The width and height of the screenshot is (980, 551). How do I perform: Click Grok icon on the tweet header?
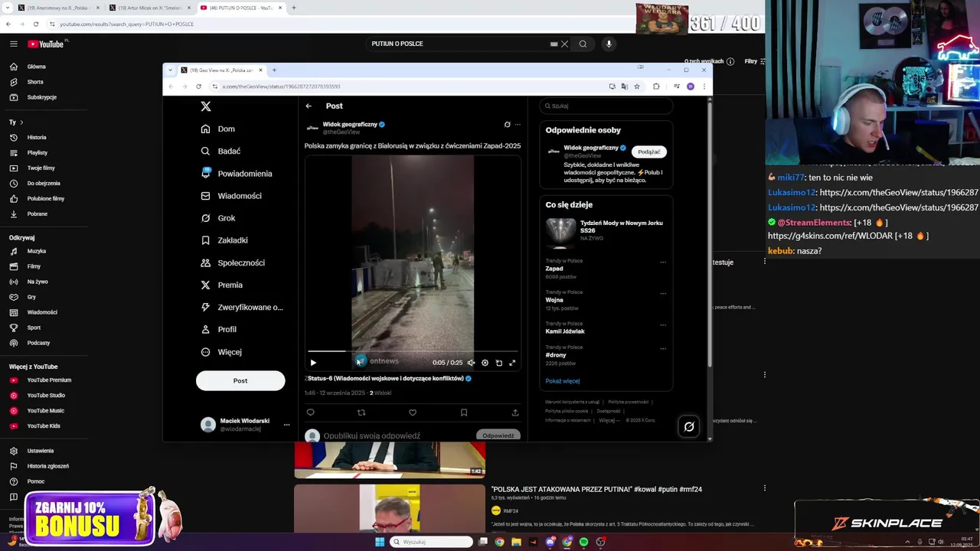pyautogui.click(x=507, y=124)
